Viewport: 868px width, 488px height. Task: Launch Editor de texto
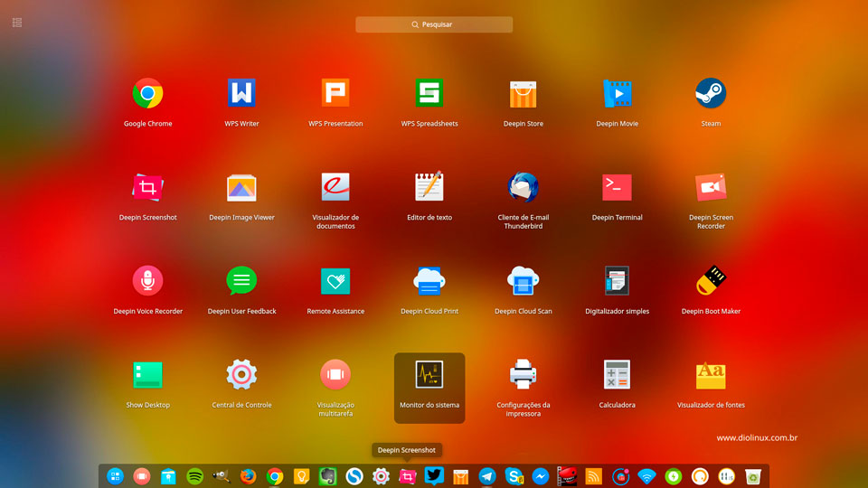coord(429,186)
